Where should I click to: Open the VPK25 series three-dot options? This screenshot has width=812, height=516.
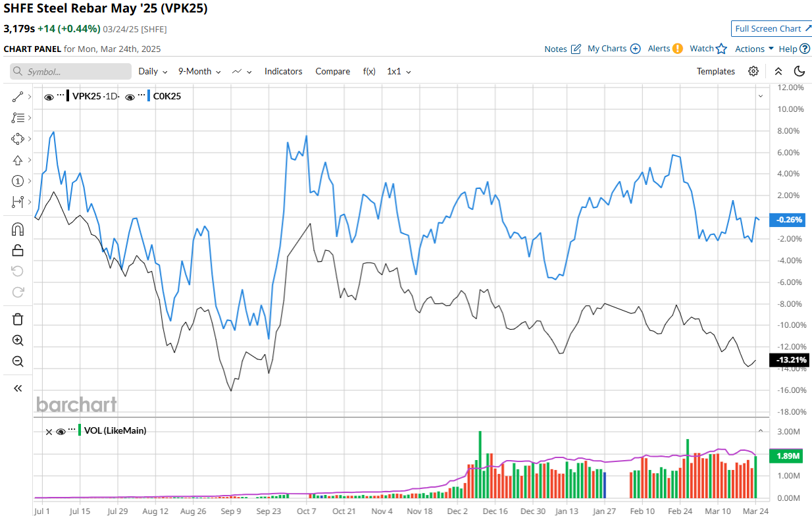61,95
